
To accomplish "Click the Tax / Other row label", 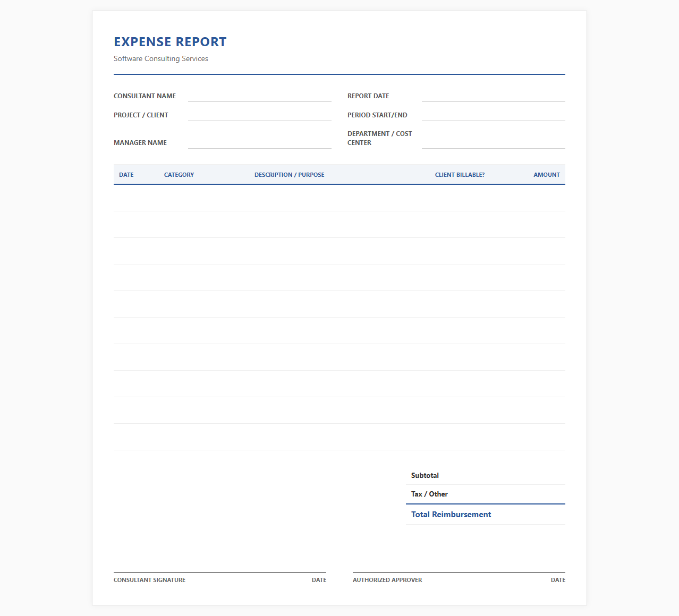I will click(429, 494).
